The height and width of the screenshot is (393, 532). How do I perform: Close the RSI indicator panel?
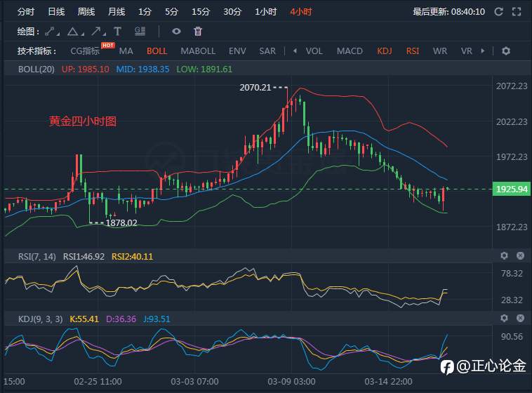coord(520,256)
